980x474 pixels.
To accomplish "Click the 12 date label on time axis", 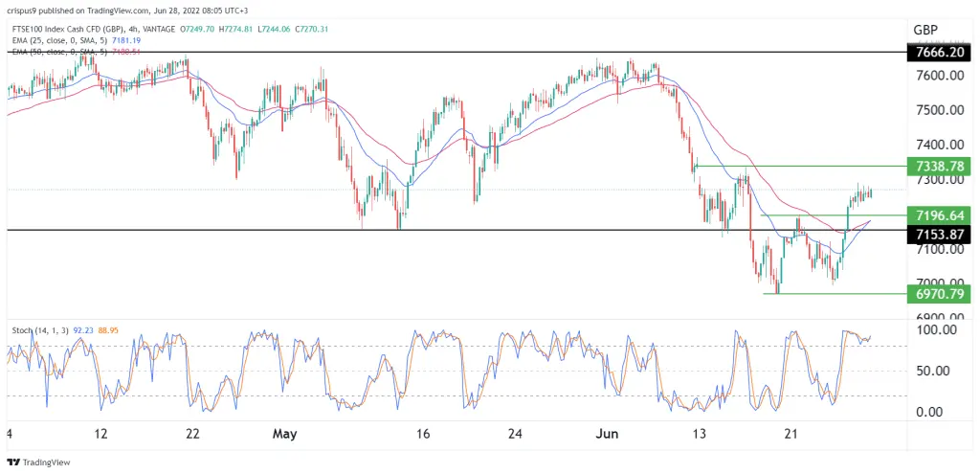I will (x=101, y=434).
